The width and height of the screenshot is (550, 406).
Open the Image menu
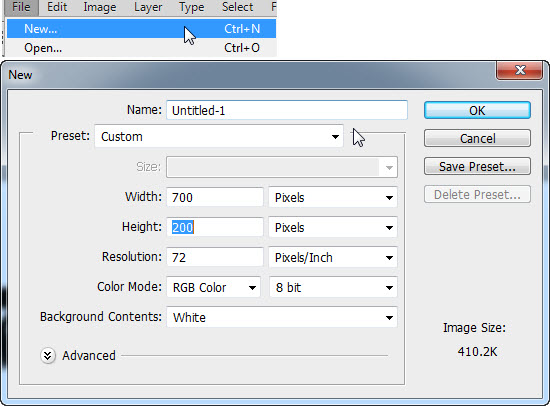(100, 7)
